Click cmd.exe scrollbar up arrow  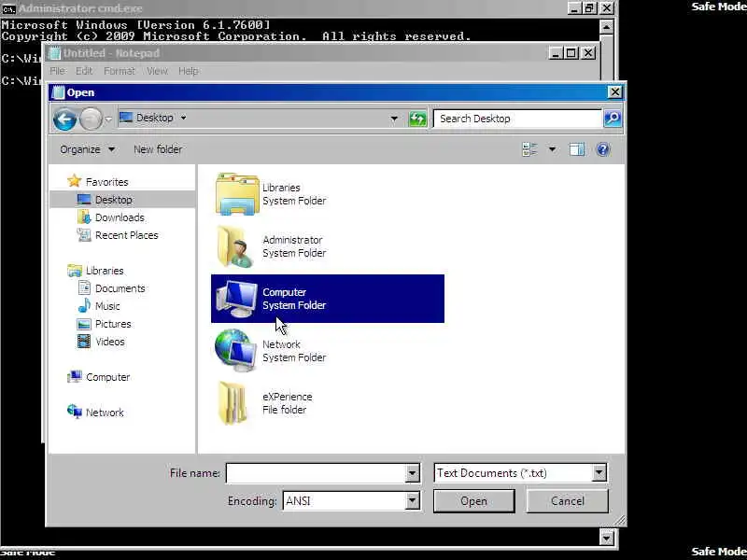coord(606,27)
